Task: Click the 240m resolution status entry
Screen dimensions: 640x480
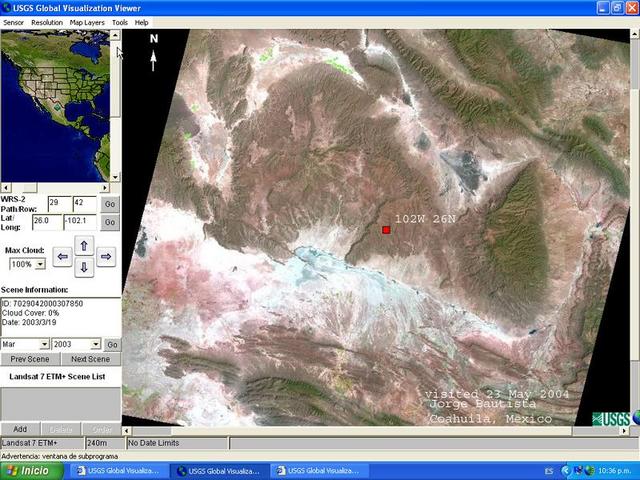Action: tap(105, 443)
